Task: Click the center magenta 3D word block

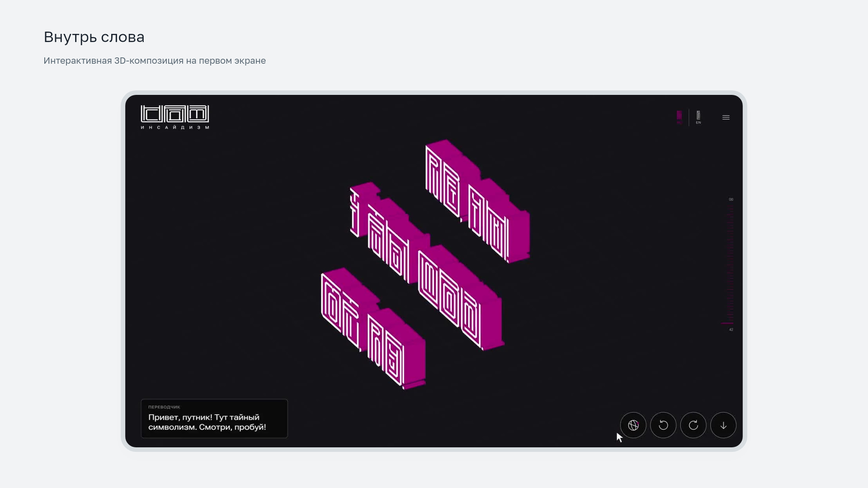Action: (x=426, y=266)
